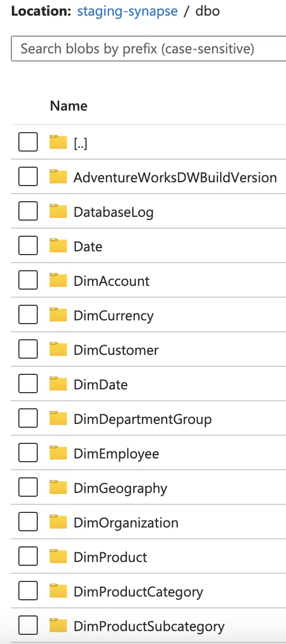The image size is (286, 644).
Task: Open the AdventureWorksDWBuildVersion folder name
Action: (x=175, y=177)
